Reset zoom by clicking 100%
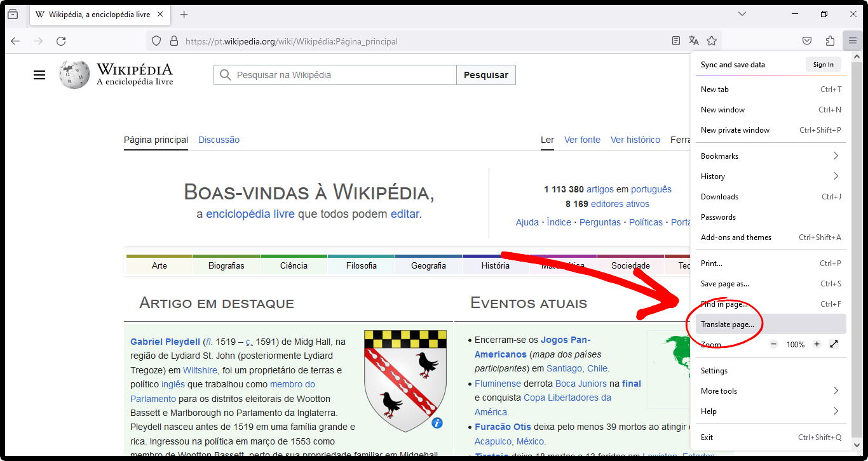This screenshot has height=461, width=868. point(796,345)
